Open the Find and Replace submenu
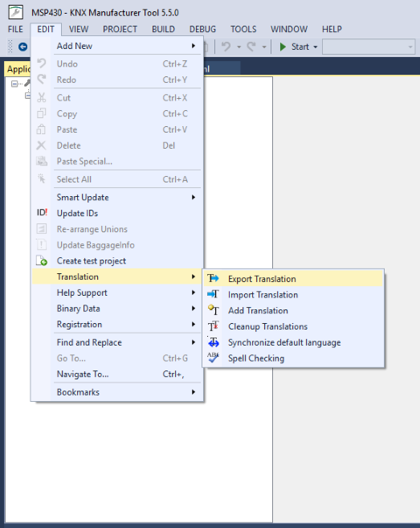 pyautogui.click(x=127, y=342)
